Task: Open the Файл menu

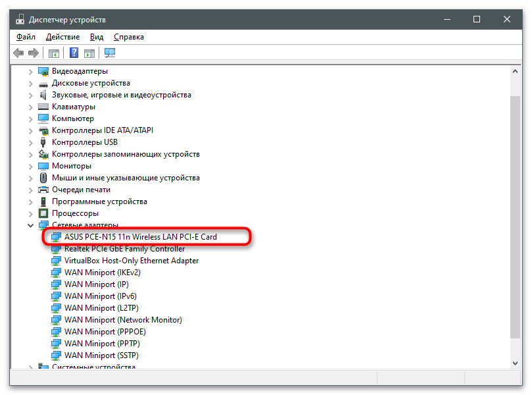Action: click(x=26, y=37)
